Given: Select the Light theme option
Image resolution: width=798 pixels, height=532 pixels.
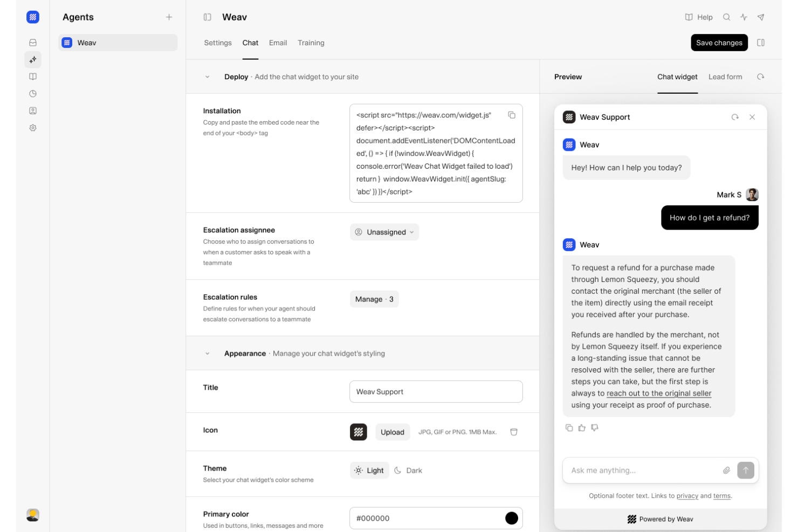Looking at the screenshot, I should [369, 470].
